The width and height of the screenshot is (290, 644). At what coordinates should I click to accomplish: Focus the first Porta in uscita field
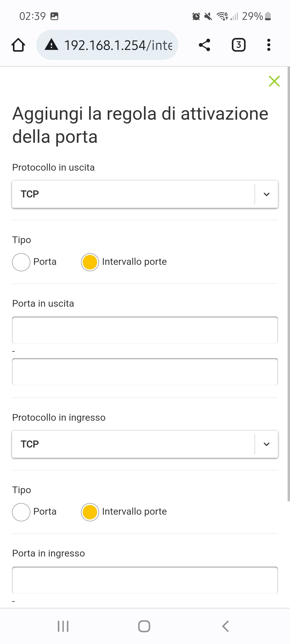point(145,330)
